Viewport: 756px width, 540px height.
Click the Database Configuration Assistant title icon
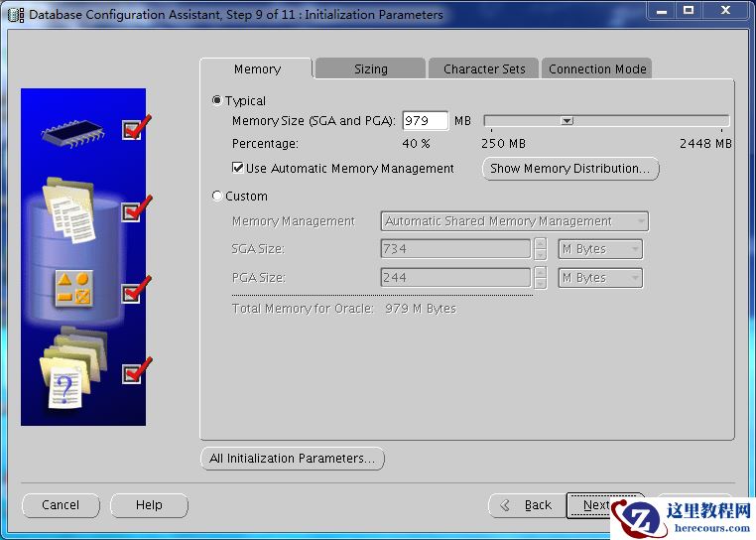(x=16, y=15)
